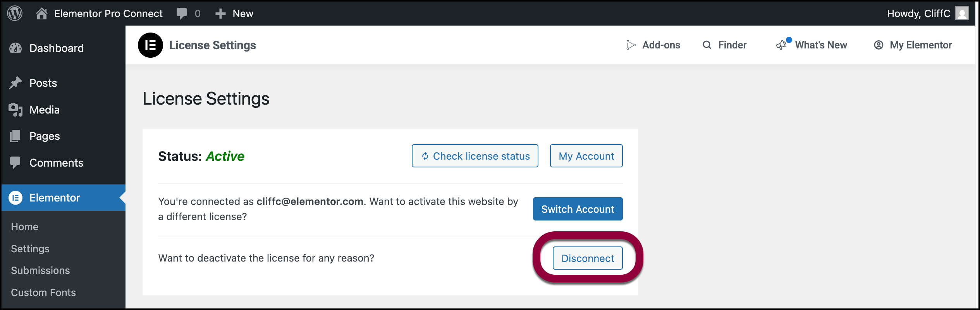Viewport: 980px width, 310px height.
Task: Go to Custom Fonts submenu item
Action: [x=43, y=293]
